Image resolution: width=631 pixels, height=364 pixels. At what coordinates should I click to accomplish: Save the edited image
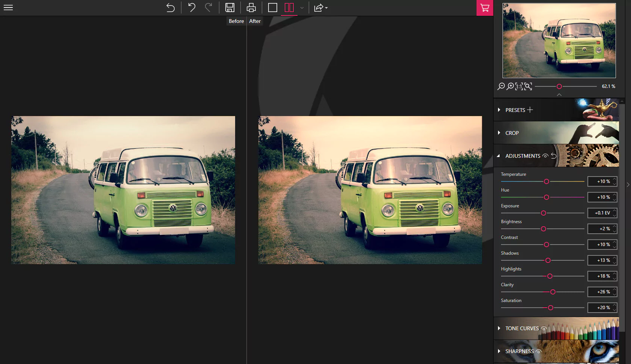click(230, 8)
